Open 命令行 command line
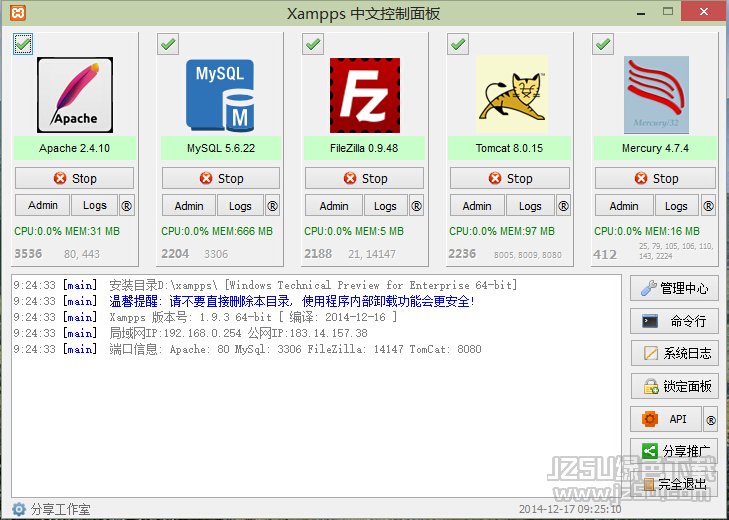Image resolution: width=729 pixels, height=520 pixels. pyautogui.click(x=674, y=321)
